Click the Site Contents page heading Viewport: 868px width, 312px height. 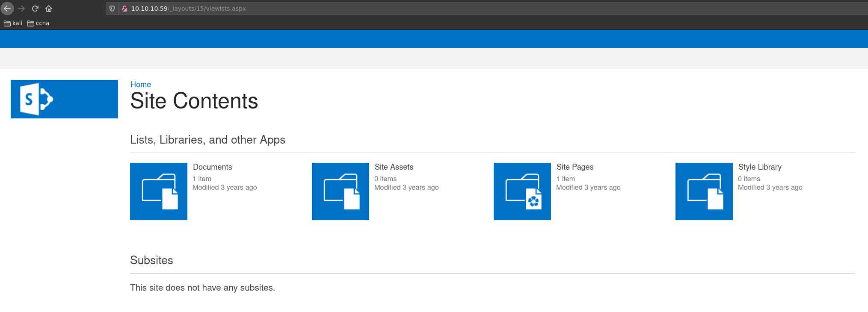click(x=194, y=101)
